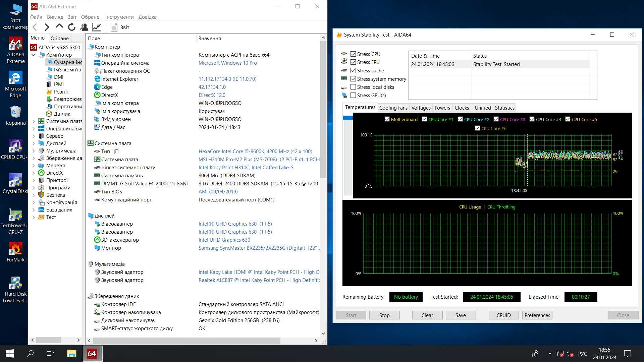Launch CrystalDiskInfo desktop shortcut

pos(15,184)
